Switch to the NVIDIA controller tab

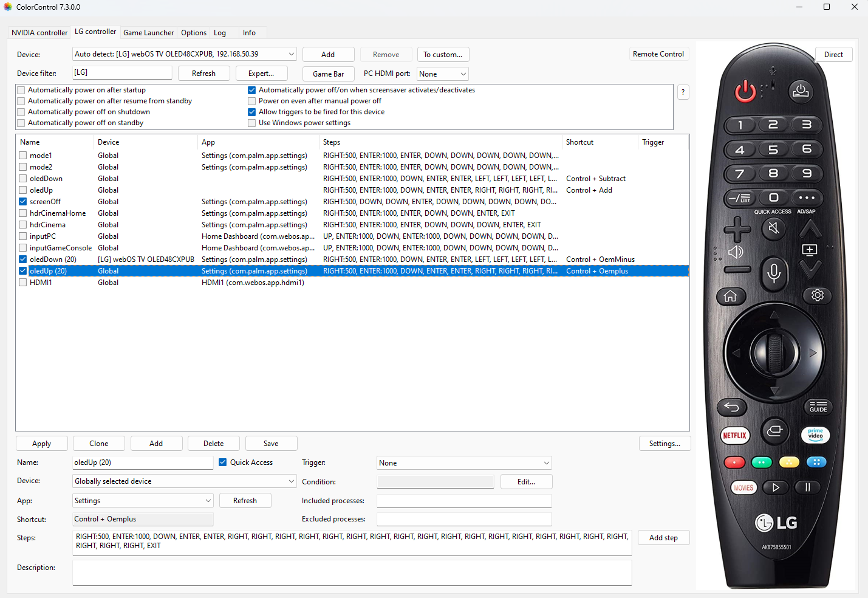(x=39, y=33)
